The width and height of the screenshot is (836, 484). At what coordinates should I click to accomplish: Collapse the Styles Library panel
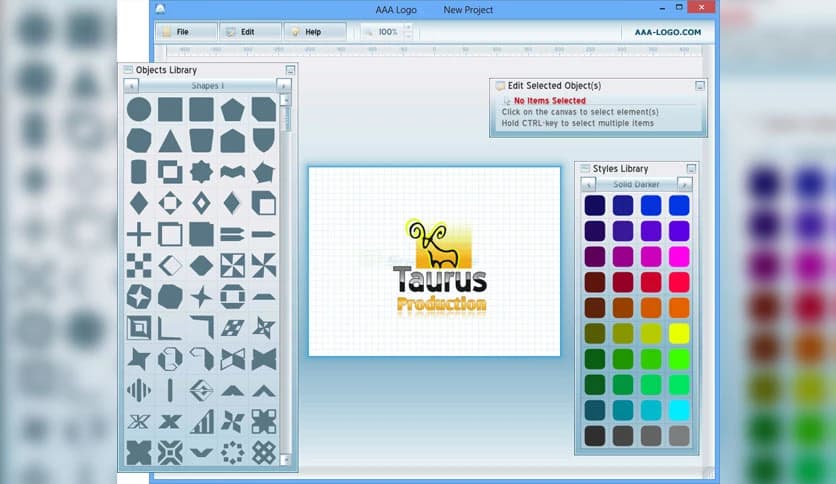691,168
